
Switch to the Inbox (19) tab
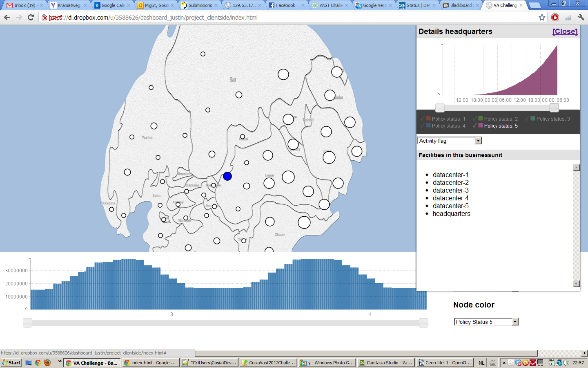pos(24,5)
